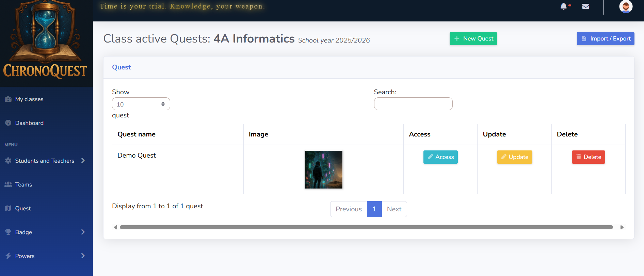Focus the Search input field
The height and width of the screenshot is (276, 644).
click(x=413, y=104)
